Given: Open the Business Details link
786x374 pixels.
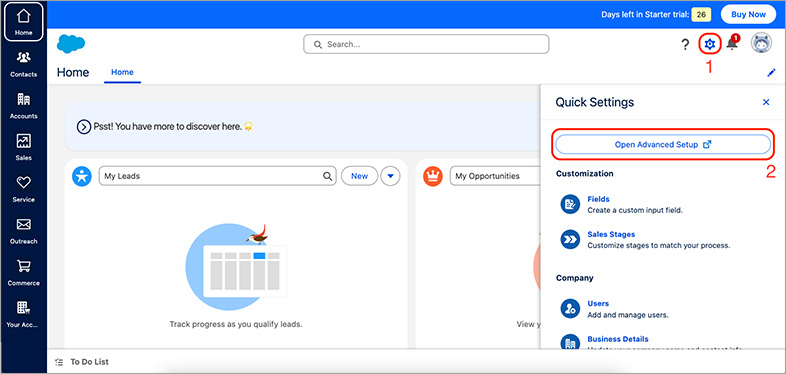Looking at the screenshot, I should pyautogui.click(x=618, y=339).
